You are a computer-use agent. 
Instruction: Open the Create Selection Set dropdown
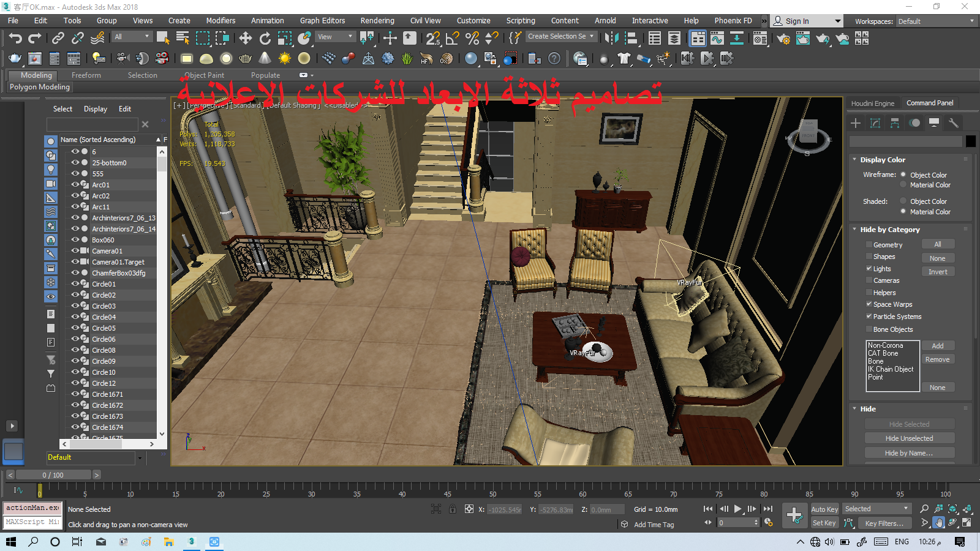point(560,37)
